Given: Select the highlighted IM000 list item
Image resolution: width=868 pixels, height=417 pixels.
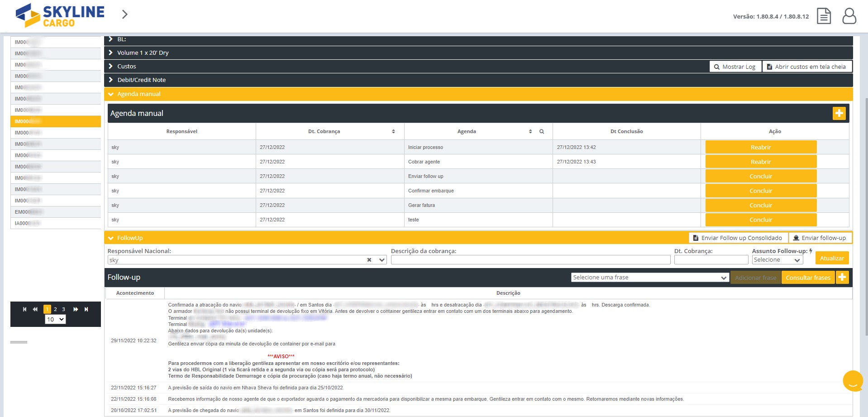Looking at the screenshot, I should pos(55,121).
